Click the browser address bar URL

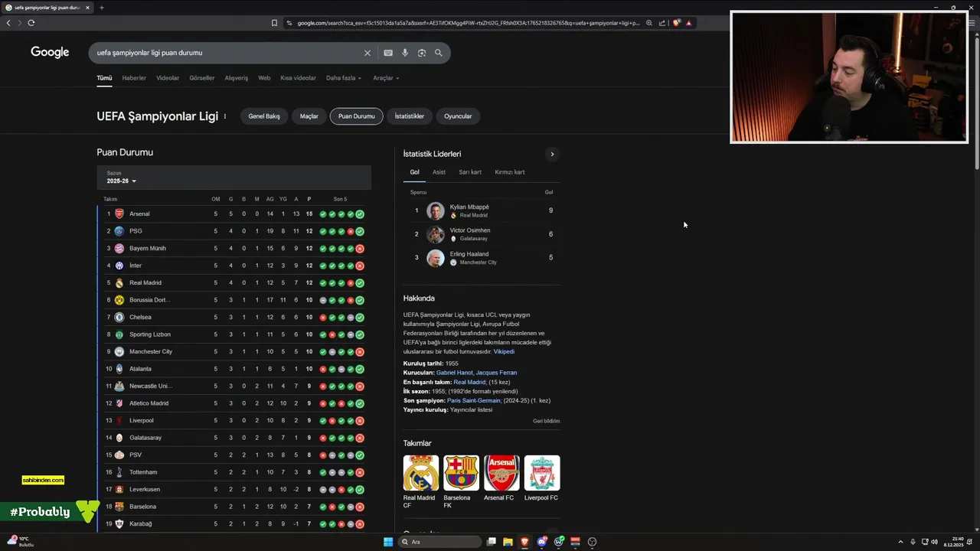pyautogui.click(x=467, y=23)
